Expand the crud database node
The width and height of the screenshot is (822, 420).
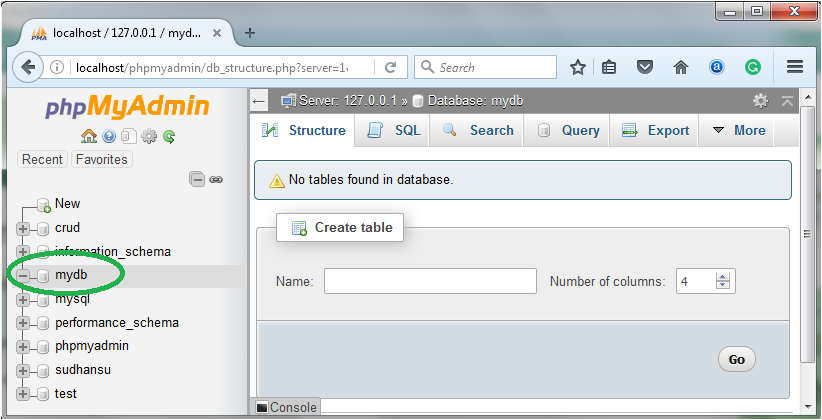(x=23, y=229)
